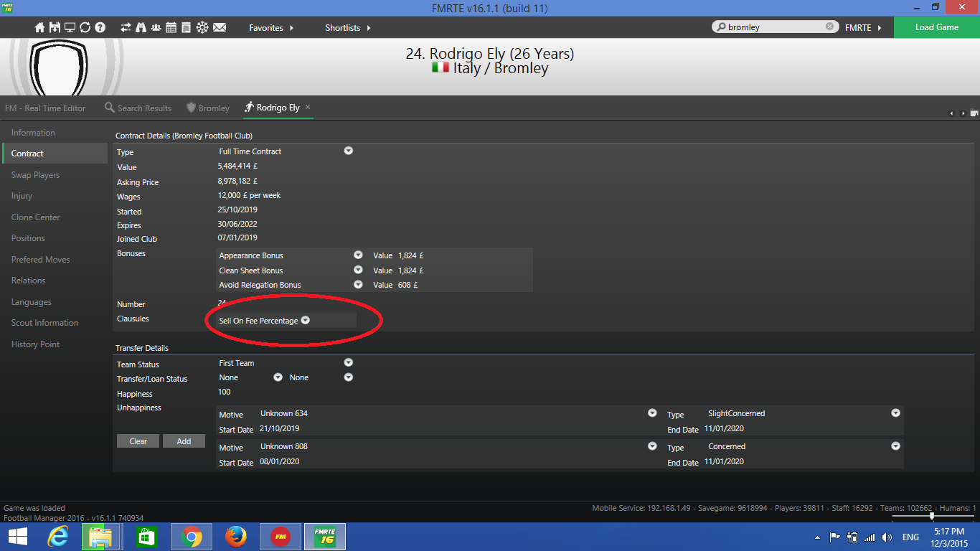
Task: Open Firefox from the taskbar
Action: click(x=235, y=537)
